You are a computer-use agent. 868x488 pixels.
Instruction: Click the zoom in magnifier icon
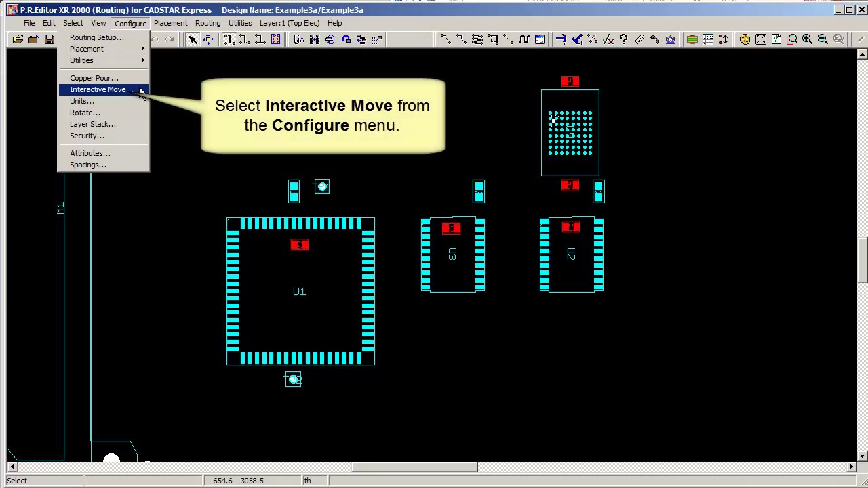[x=807, y=39]
